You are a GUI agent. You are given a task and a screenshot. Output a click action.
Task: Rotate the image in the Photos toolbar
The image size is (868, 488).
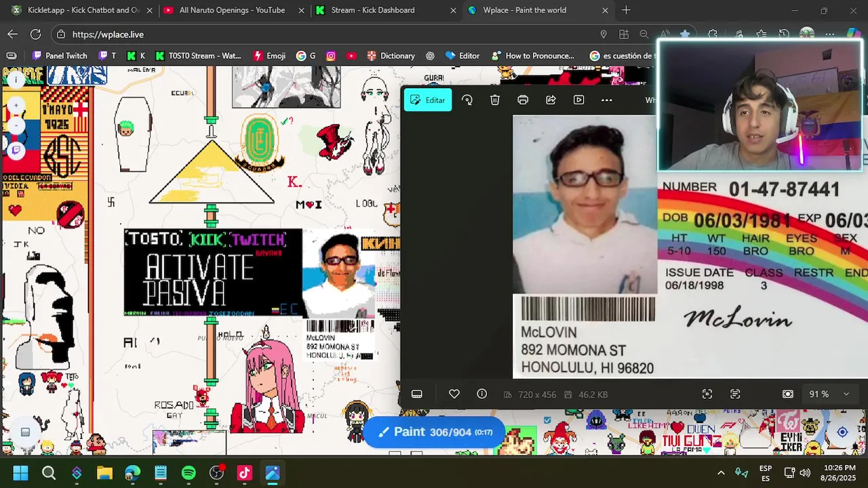pyautogui.click(x=467, y=100)
